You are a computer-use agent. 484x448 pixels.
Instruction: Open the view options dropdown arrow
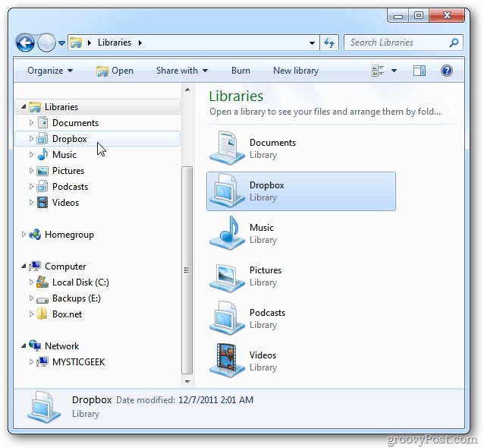[x=394, y=71]
